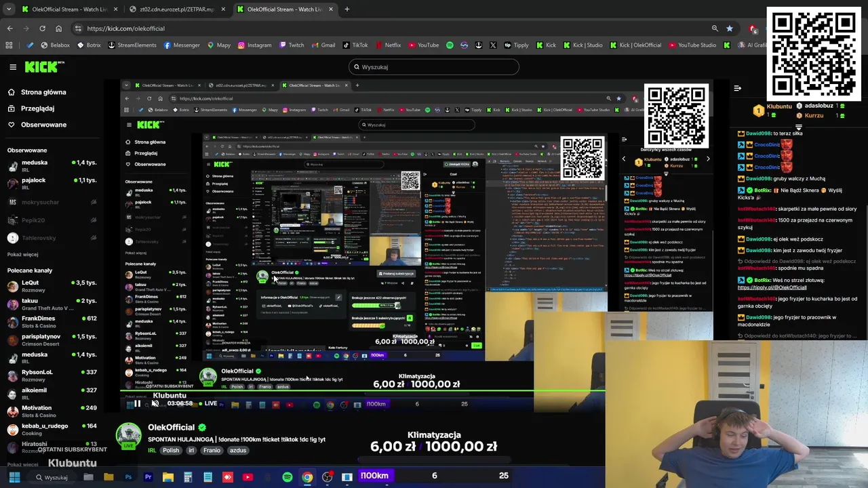Open adaslobuz in chat leaderboard
The width and height of the screenshot is (868, 488).
click(x=818, y=106)
